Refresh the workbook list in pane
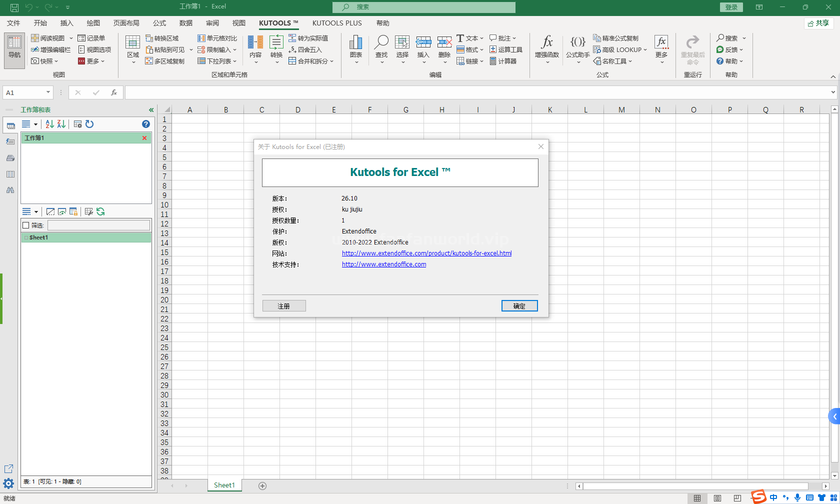840x504 pixels. tap(89, 124)
